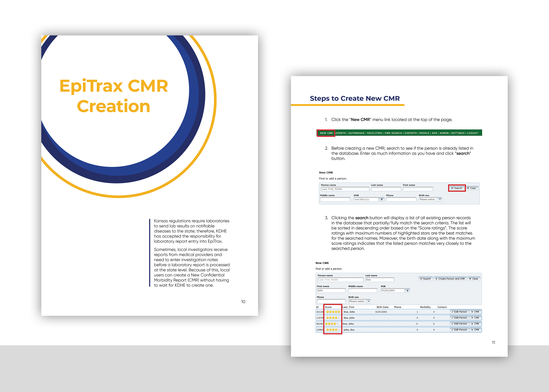Screen dimensions: 549x392
Task: Click + CMR for ID 80106 row
Action: (475, 324)
